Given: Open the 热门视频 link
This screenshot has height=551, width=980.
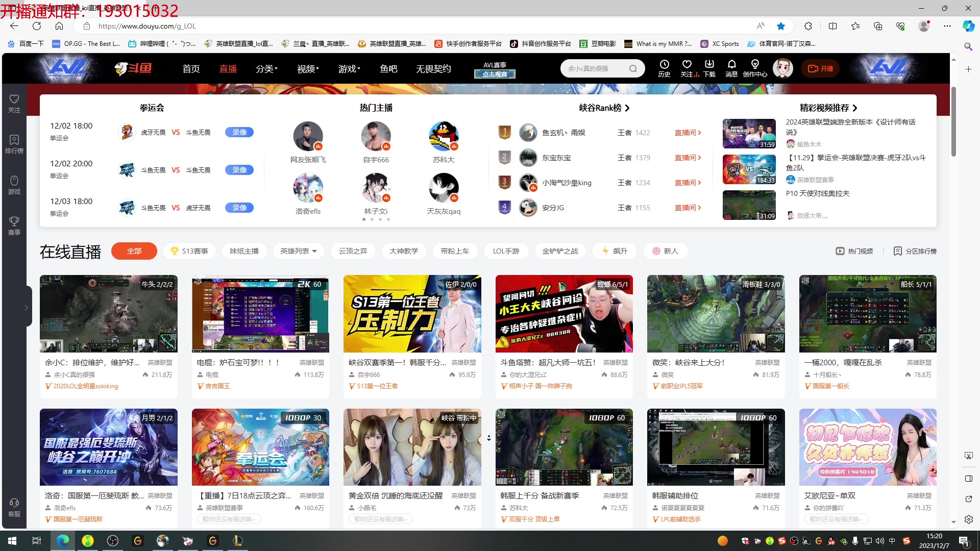Looking at the screenshot, I should [x=854, y=251].
